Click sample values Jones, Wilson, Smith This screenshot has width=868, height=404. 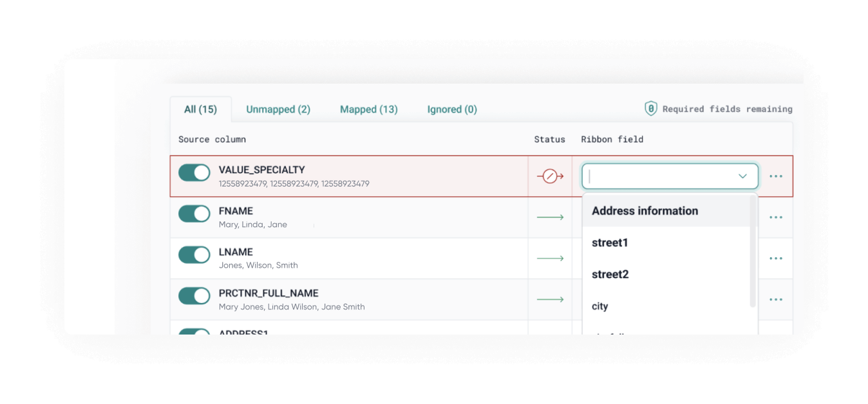click(x=258, y=266)
